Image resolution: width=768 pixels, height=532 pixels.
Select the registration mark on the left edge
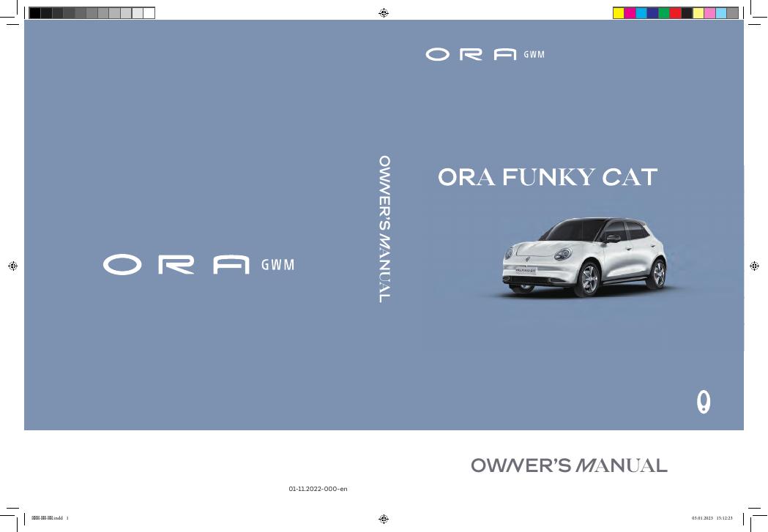[12, 266]
